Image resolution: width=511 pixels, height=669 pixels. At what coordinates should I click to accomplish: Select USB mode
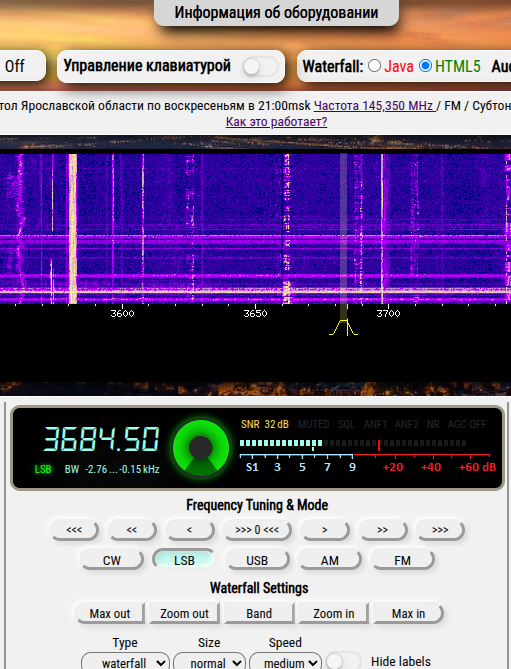(x=257, y=560)
